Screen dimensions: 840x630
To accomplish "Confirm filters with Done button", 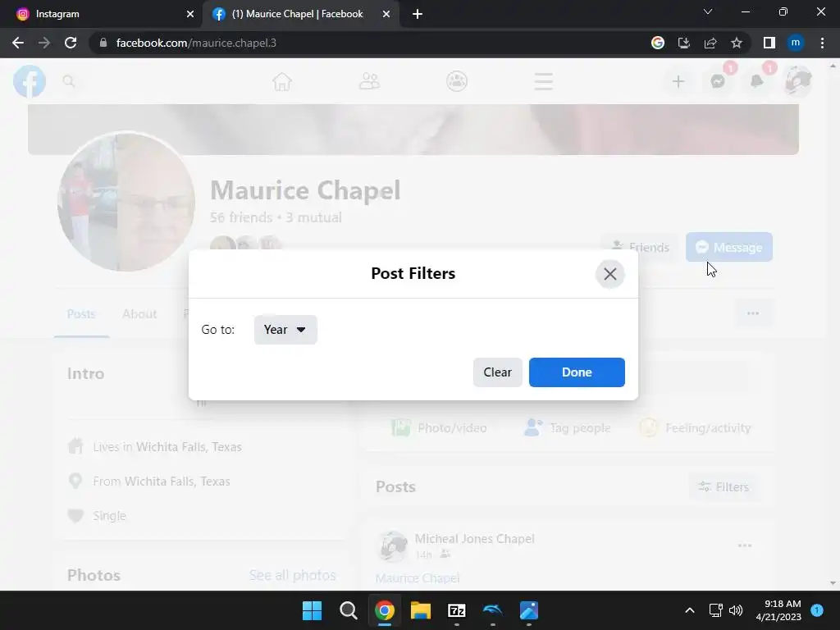I will point(577,372).
